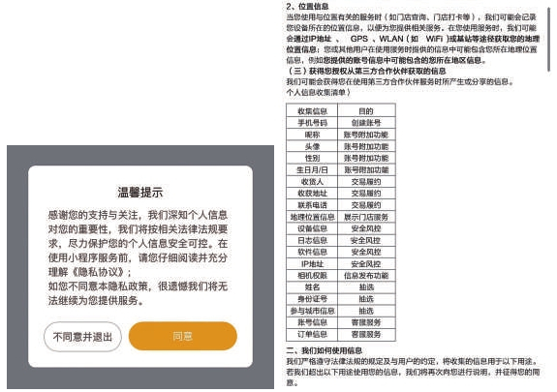
Task: Click 安全风控 in the 软件信息 row
Action: (366, 252)
